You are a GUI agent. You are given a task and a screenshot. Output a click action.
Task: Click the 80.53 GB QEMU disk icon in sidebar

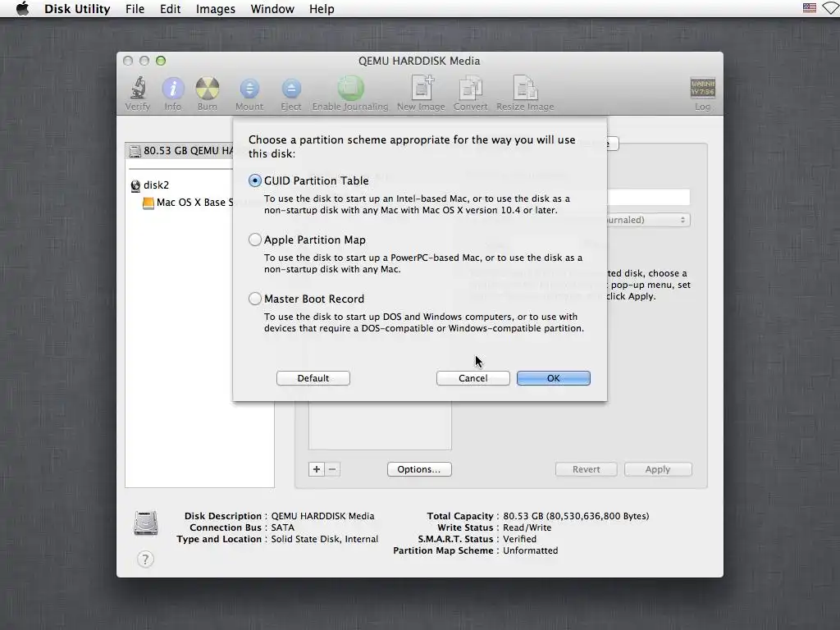tap(135, 151)
